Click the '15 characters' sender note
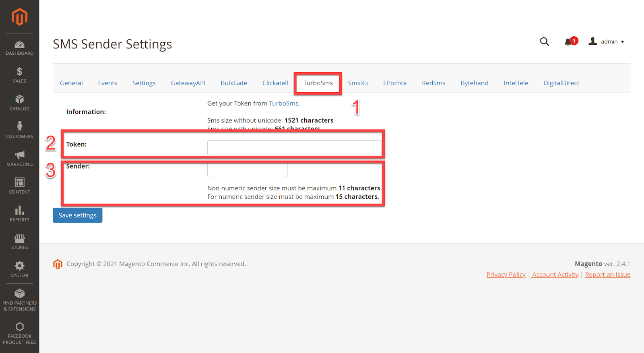 [357, 196]
